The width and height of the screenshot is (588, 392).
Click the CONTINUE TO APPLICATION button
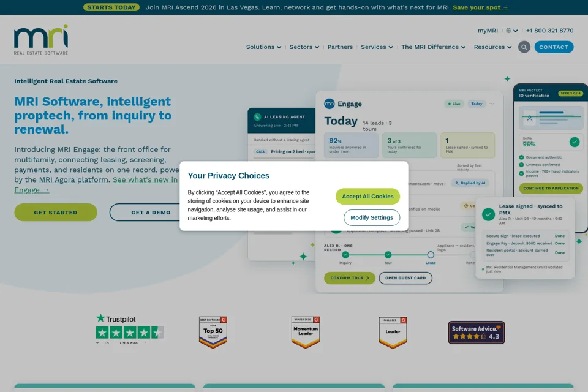pos(551,188)
